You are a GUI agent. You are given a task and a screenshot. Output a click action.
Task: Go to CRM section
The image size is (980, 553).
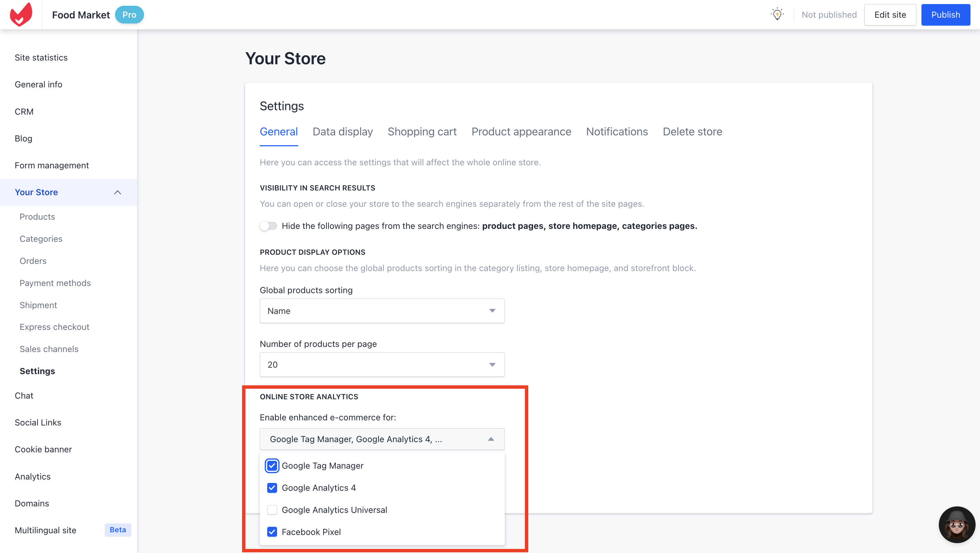pos(24,112)
